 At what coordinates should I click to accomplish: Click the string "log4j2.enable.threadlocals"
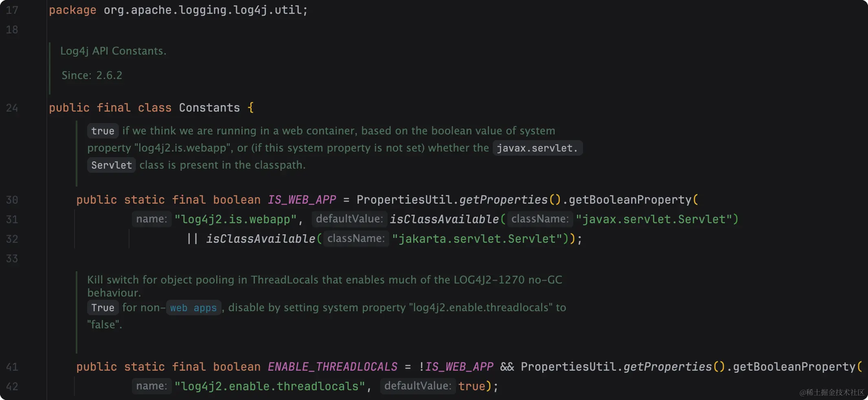(x=270, y=387)
